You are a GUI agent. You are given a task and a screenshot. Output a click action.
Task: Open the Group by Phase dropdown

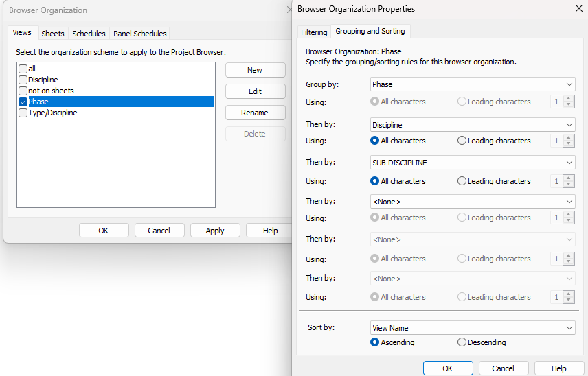(x=473, y=84)
